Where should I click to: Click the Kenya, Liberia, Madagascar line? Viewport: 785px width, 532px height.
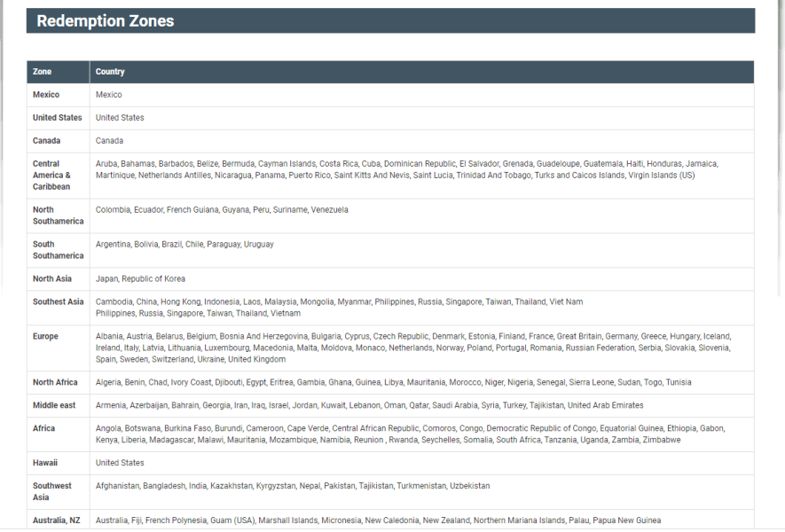pos(388,440)
